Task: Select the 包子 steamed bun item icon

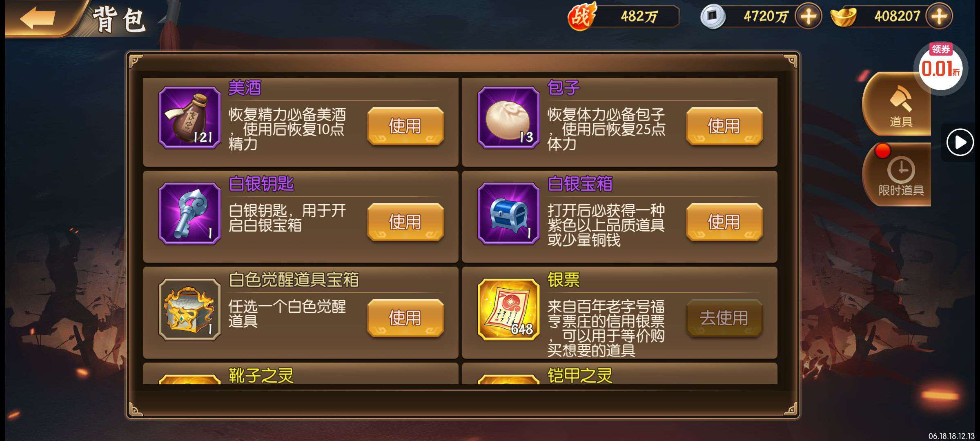Action: coord(508,118)
